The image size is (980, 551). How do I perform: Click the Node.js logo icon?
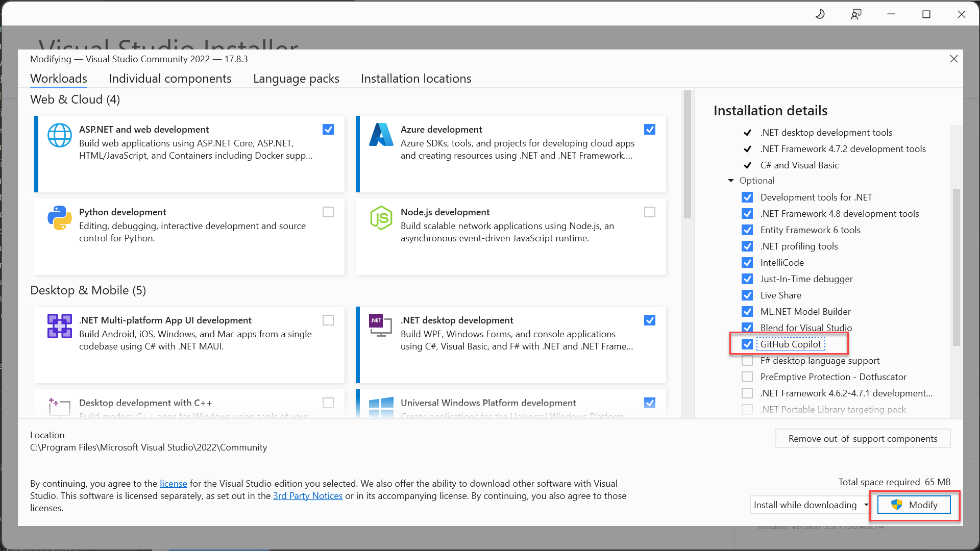[x=381, y=218]
